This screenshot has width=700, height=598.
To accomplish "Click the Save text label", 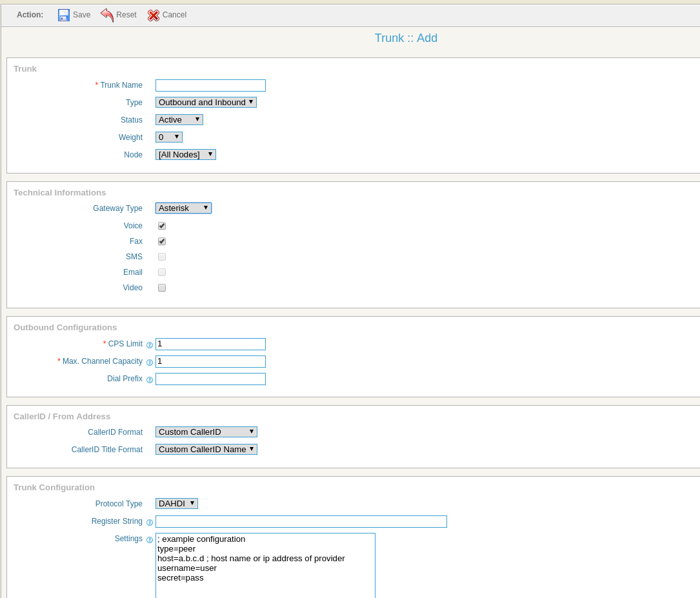I will [x=82, y=15].
